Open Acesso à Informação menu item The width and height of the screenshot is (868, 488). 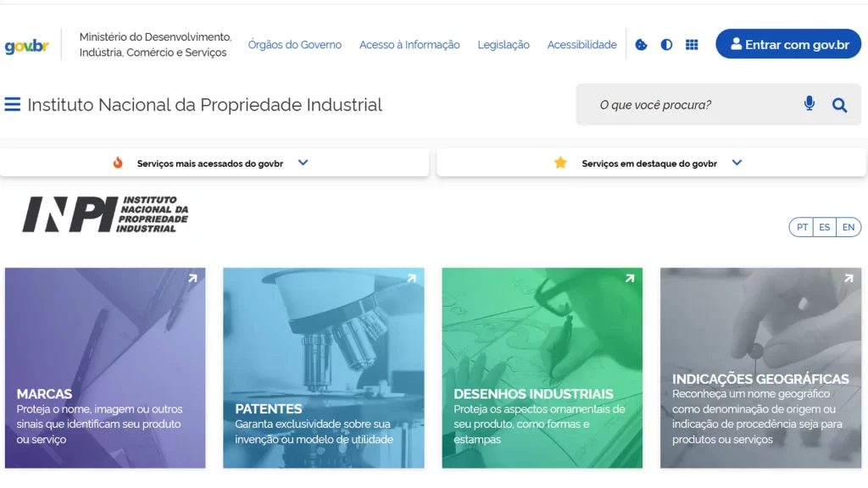[x=409, y=45]
